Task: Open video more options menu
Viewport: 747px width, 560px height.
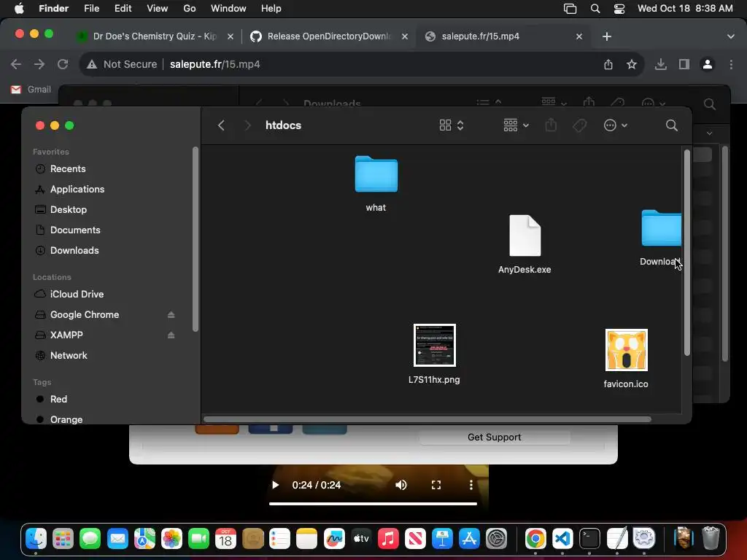Action: click(471, 485)
